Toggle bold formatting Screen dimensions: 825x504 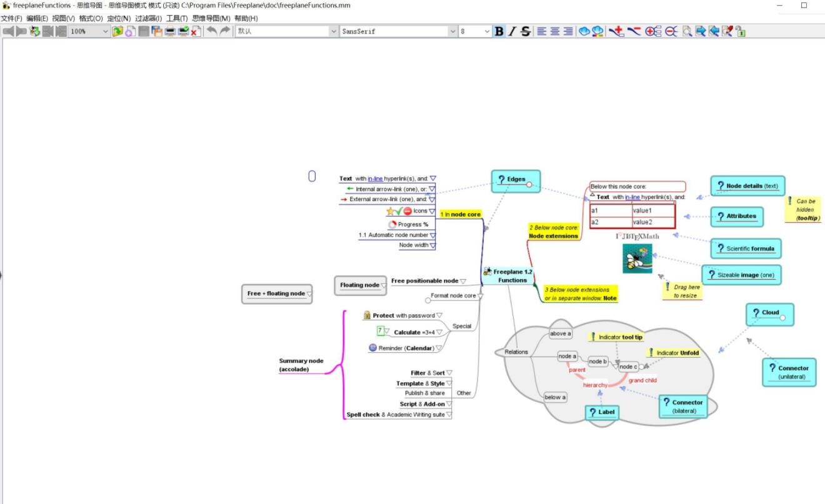[x=499, y=31]
